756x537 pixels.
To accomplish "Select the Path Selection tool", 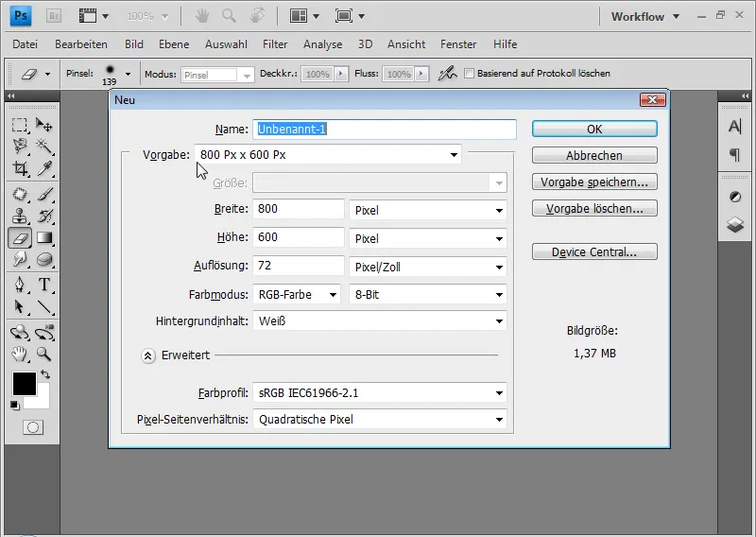I will [x=19, y=307].
